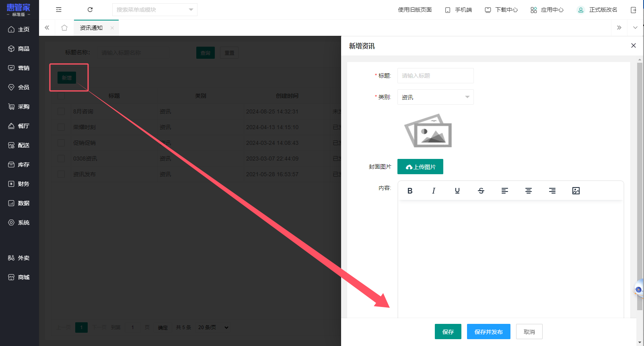Open the 搜索菜单或模块 search dropdown
Image resolution: width=644 pixels, height=346 pixels.
[x=155, y=10]
